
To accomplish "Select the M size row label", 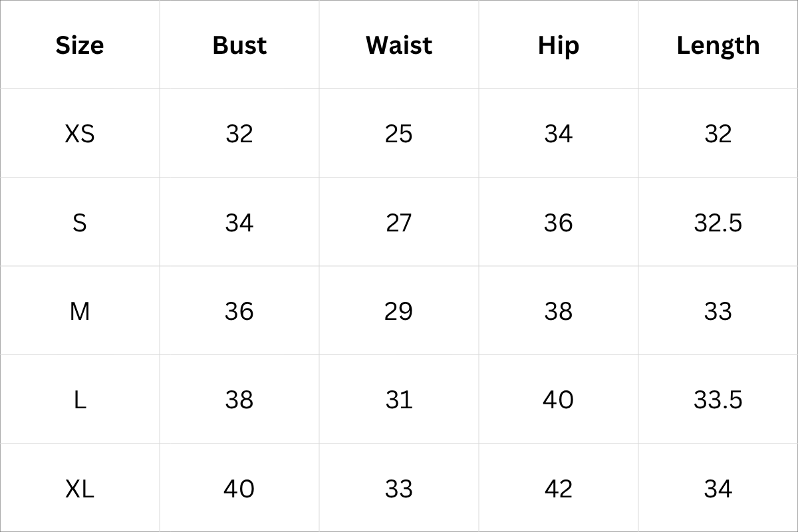I will pyautogui.click(x=80, y=311).
